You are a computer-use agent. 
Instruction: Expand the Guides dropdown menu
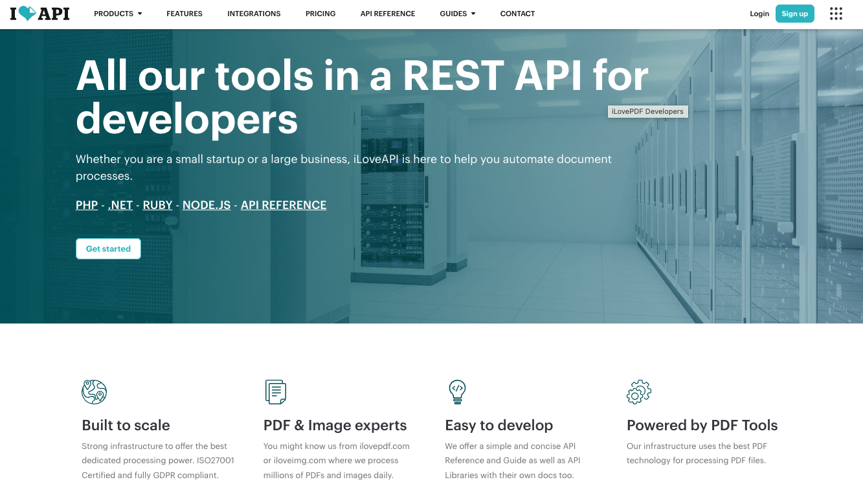pyautogui.click(x=457, y=14)
